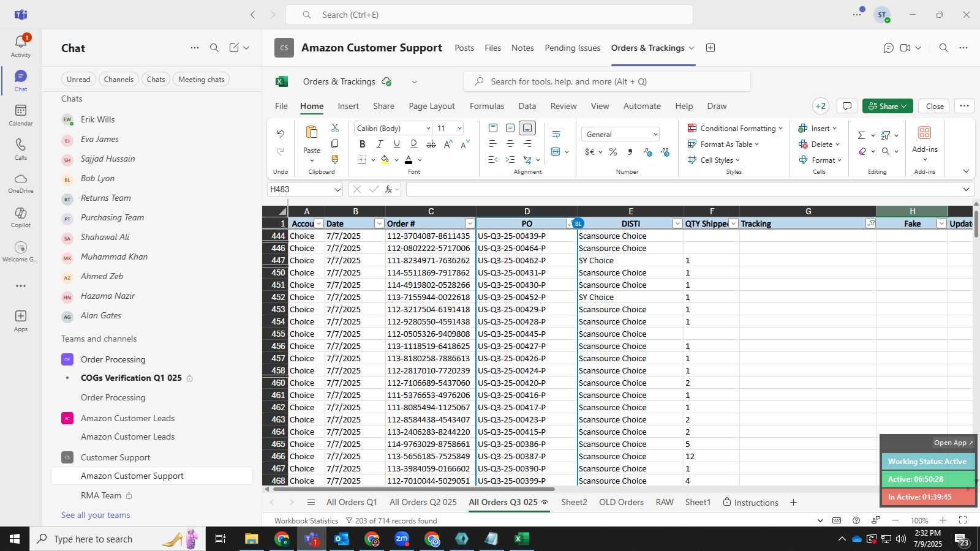Open the Data ribbon tab
Image resolution: width=980 pixels, height=551 pixels.
[x=527, y=106]
